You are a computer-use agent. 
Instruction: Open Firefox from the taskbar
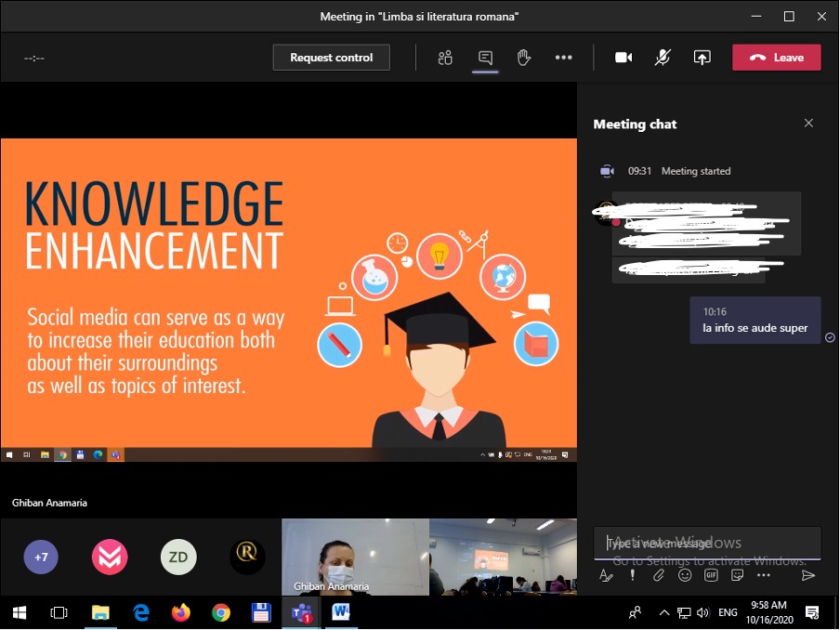(180, 612)
